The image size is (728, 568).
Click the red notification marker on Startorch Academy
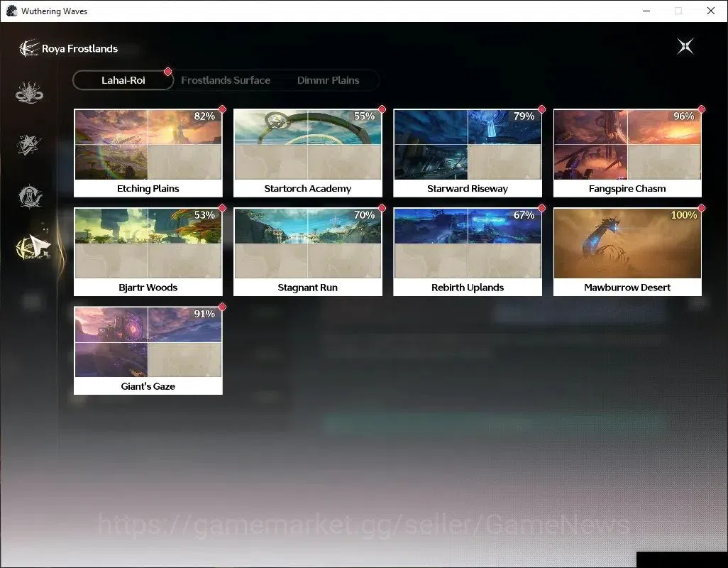[x=382, y=109]
